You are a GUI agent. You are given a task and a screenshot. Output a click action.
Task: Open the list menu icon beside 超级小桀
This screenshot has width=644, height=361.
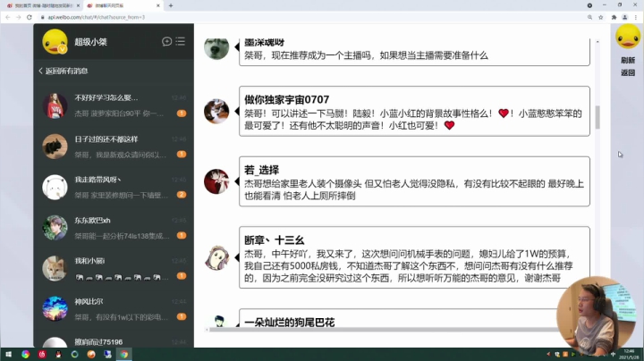pyautogui.click(x=181, y=41)
